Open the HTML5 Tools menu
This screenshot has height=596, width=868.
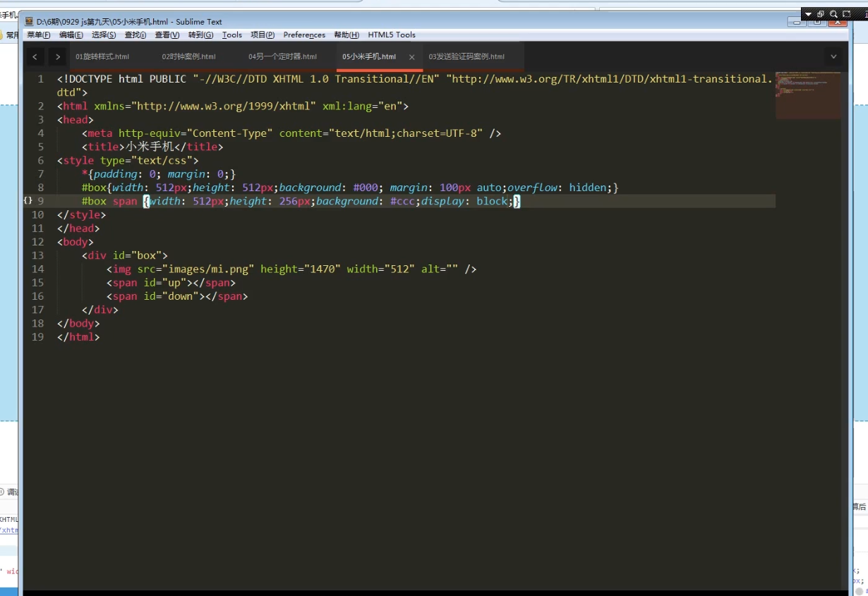tap(392, 35)
